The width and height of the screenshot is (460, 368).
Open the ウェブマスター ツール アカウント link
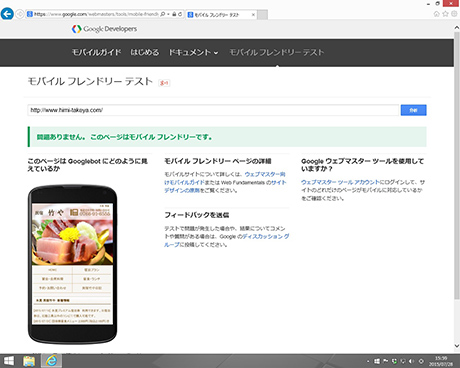(x=340, y=182)
